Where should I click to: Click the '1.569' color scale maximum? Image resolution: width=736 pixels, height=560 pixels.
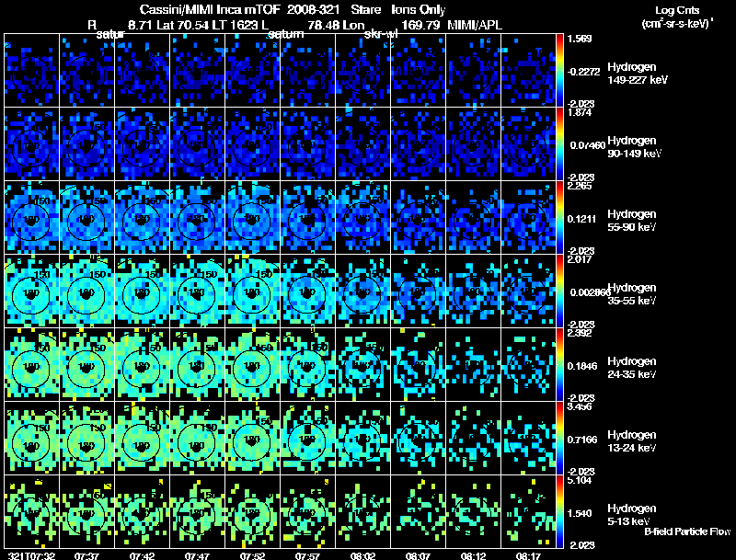click(x=580, y=39)
